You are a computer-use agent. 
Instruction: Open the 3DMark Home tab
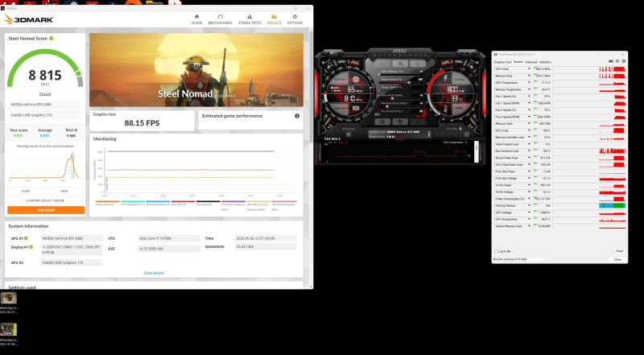pos(196,19)
